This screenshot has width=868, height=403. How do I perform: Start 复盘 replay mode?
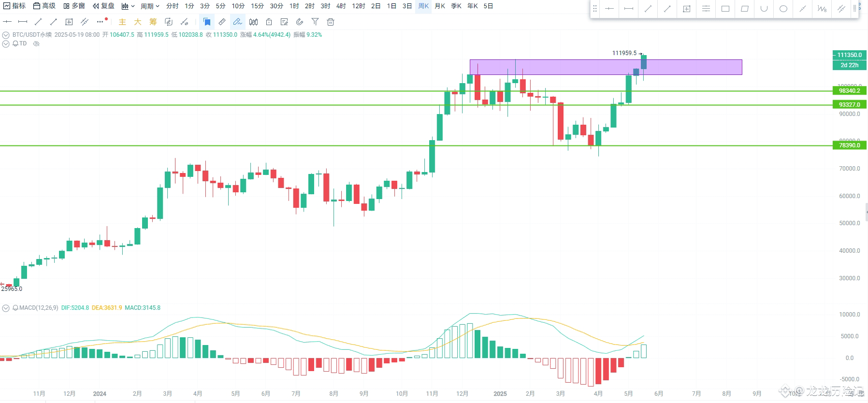click(104, 6)
